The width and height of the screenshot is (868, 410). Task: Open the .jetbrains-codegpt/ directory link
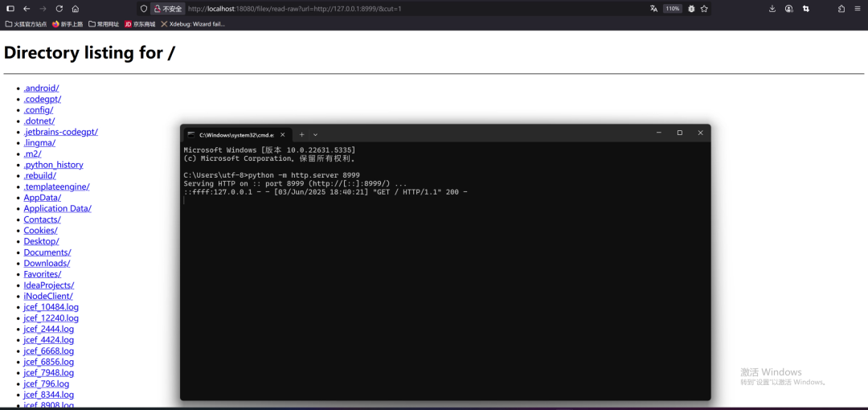[x=60, y=132]
